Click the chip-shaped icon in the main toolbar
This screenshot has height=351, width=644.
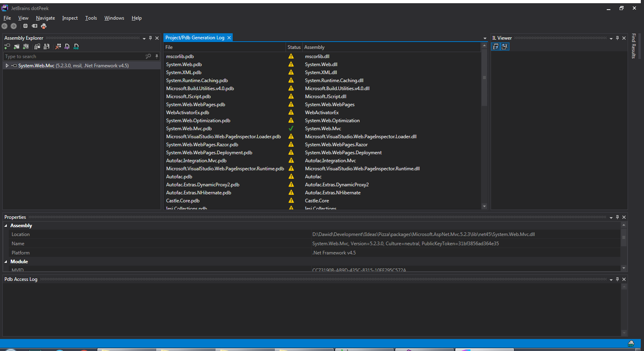click(25, 26)
